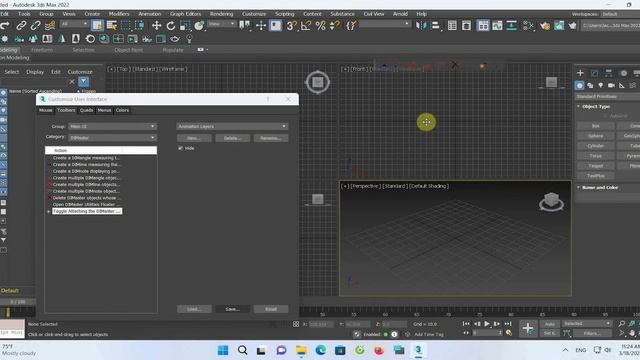Viewport: 640px width, 360px height.
Task: Open the Animation Layers toolbar dropdown
Action: (x=232, y=127)
